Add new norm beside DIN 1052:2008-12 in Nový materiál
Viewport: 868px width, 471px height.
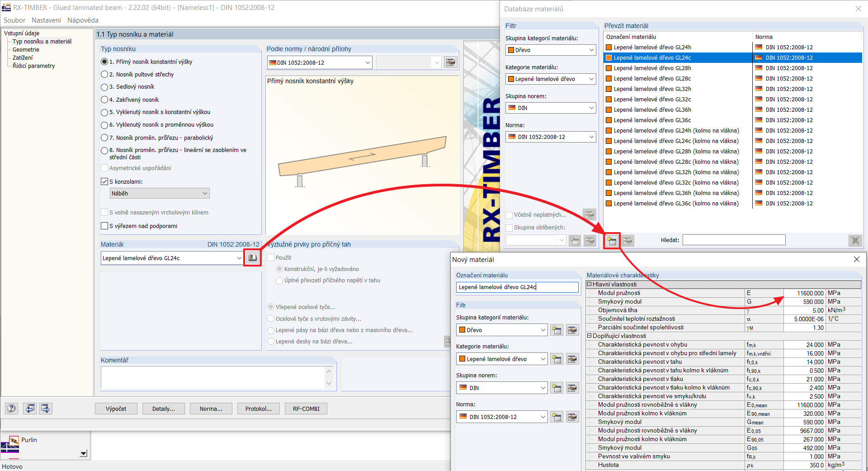[x=557, y=417]
